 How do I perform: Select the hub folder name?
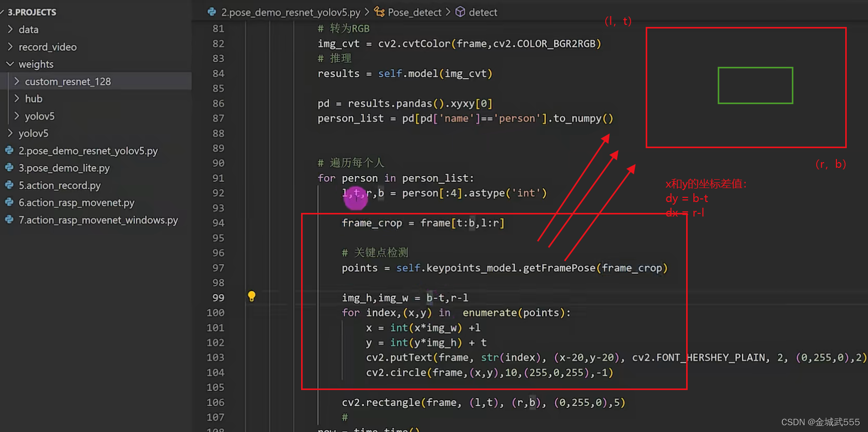(x=34, y=98)
